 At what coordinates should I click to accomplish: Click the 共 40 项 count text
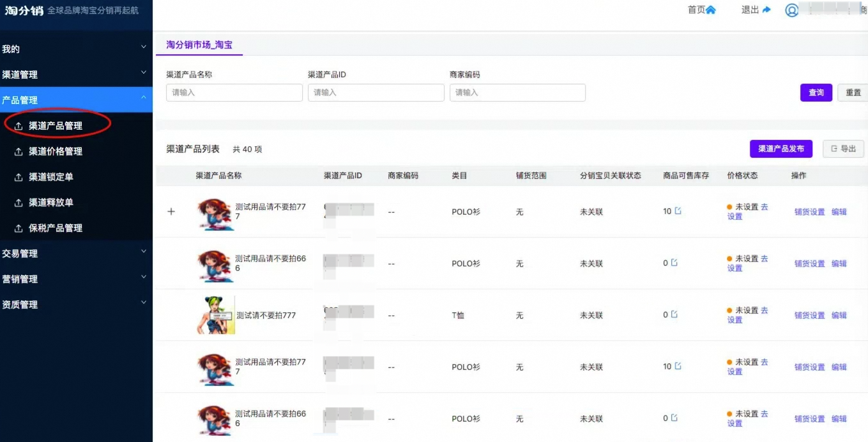(x=247, y=149)
